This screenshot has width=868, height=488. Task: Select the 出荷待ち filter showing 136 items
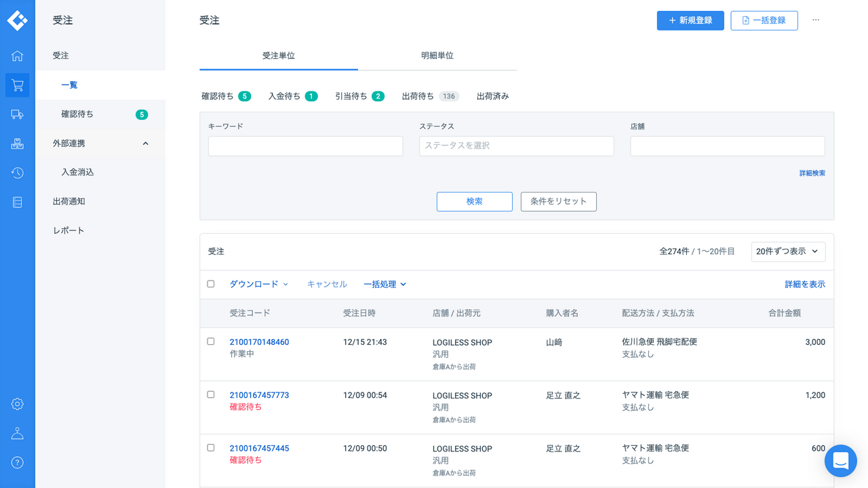click(430, 96)
